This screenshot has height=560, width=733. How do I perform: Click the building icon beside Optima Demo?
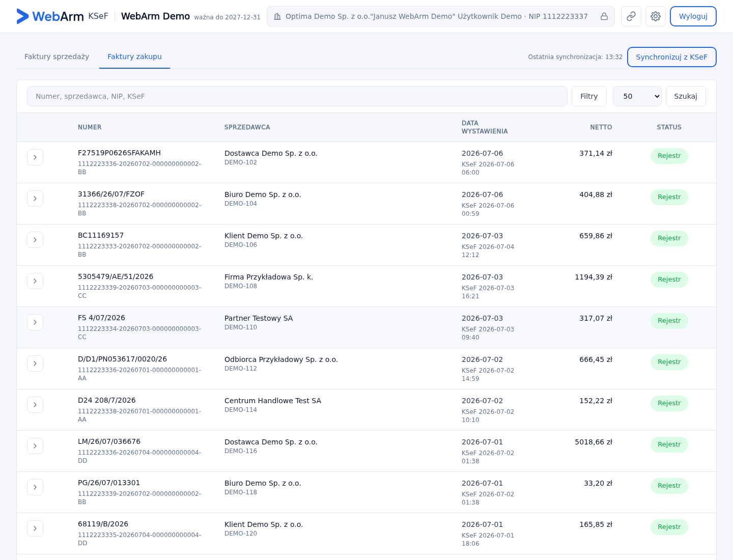277,16
